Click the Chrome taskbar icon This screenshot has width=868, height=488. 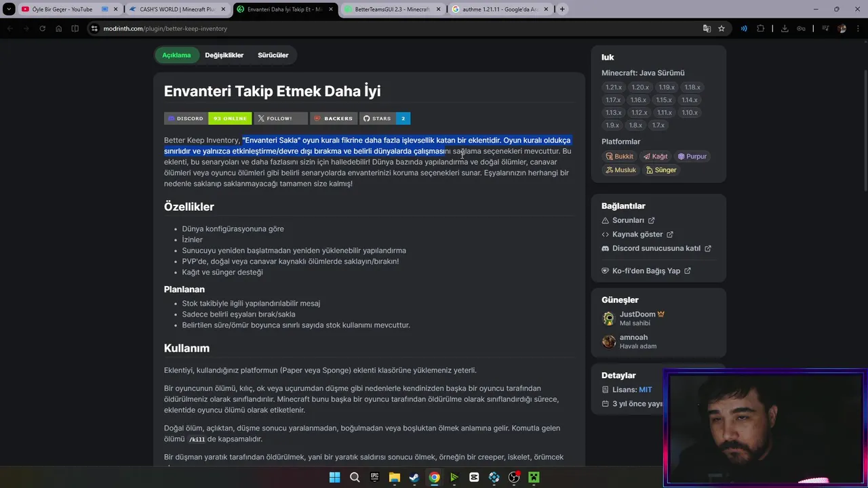434,477
